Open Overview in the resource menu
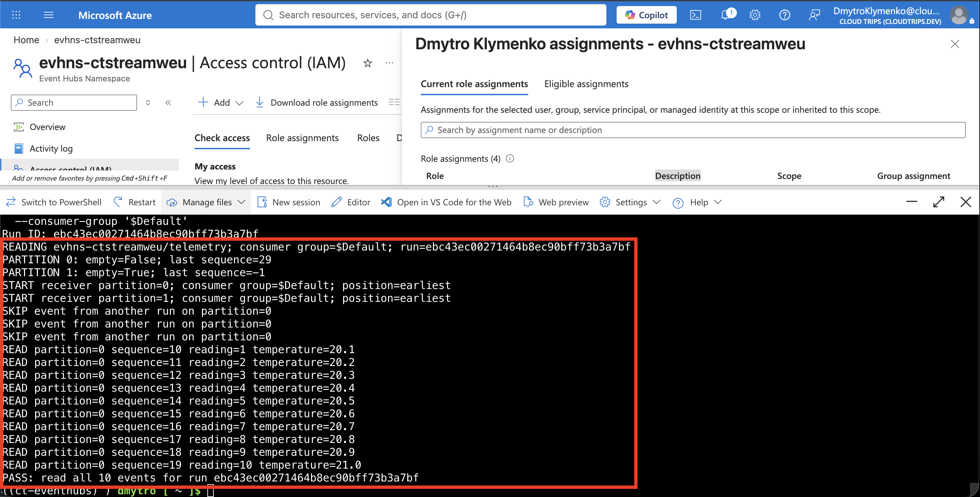 (47, 127)
